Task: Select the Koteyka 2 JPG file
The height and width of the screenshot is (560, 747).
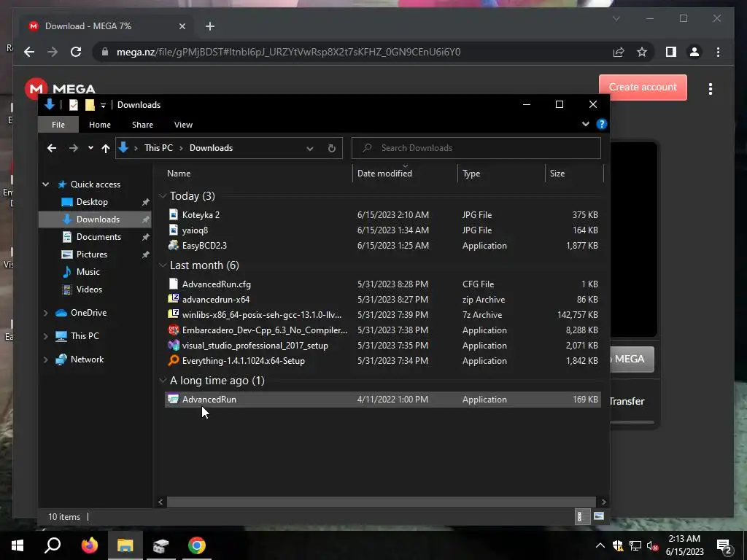Action: coord(383,215)
